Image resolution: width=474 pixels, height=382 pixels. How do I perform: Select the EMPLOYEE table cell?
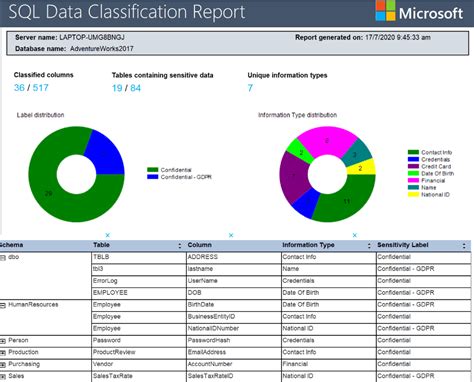[139, 293]
